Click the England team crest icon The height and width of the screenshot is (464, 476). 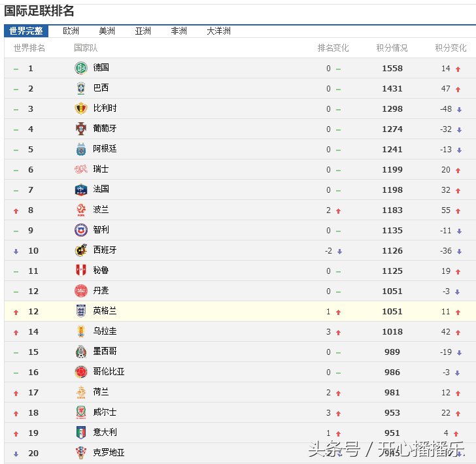point(81,311)
